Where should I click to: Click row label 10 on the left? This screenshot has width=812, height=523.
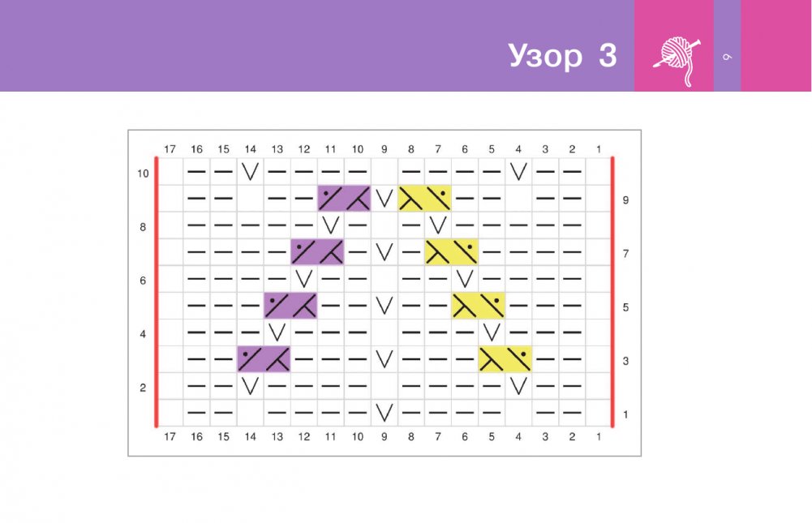pyautogui.click(x=143, y=173)
